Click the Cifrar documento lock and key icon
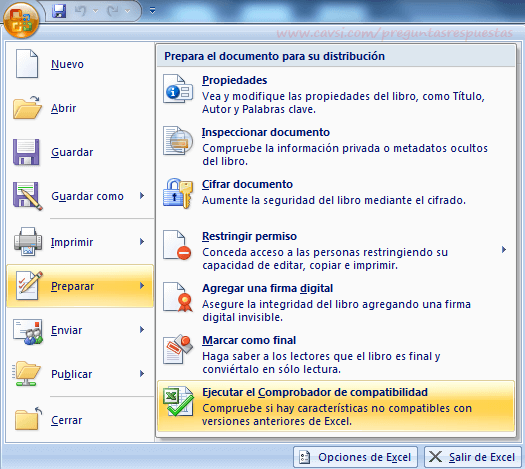The image size is (525, 469). 178,193
